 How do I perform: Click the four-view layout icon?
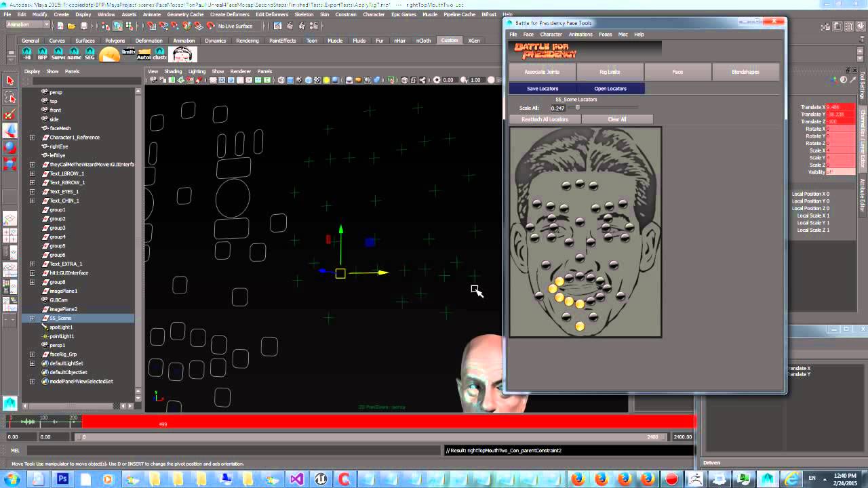click(x=9, y=235)
